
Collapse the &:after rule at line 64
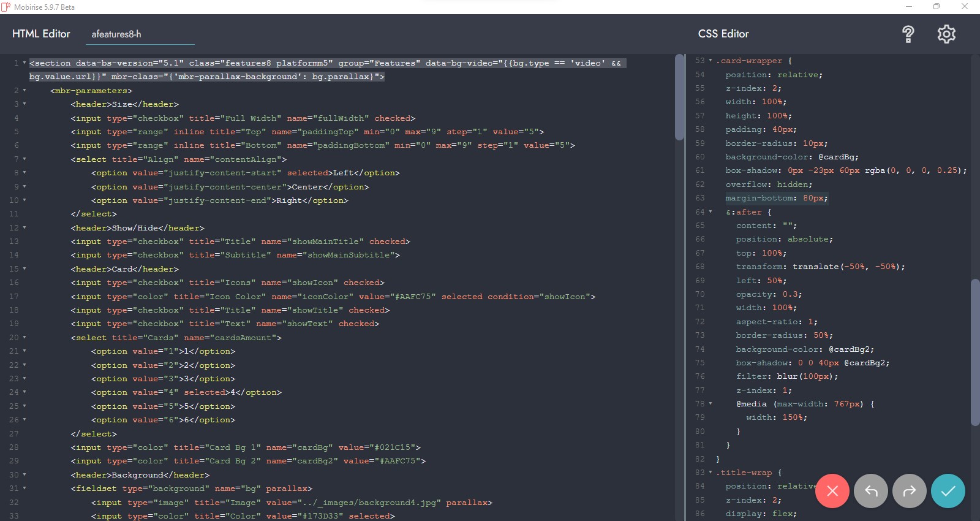coord(710,212)
